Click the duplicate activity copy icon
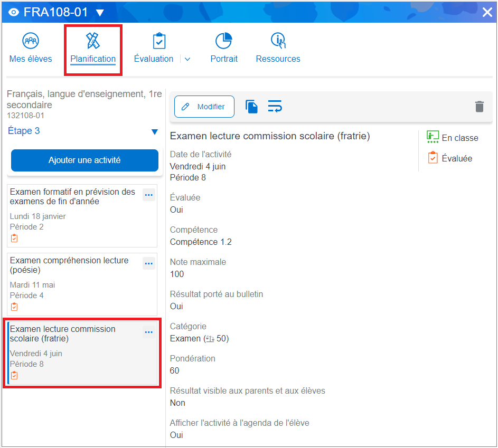The width and height of the screenshot is (498, 448). point(251,107)
